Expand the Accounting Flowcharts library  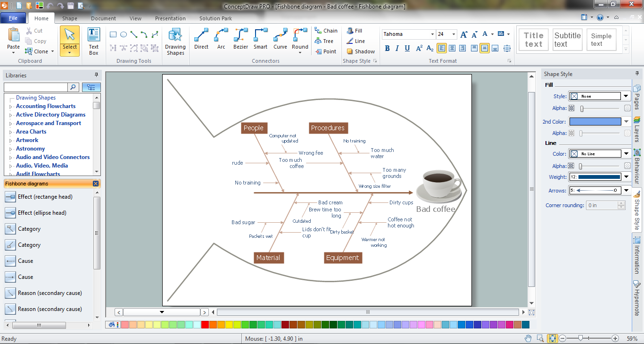(x=11, y=107)
